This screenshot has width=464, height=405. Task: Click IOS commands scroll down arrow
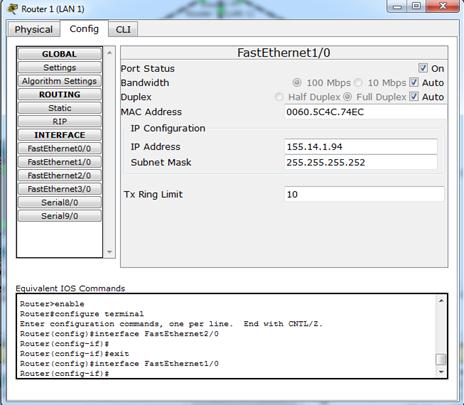coord(441,372)
